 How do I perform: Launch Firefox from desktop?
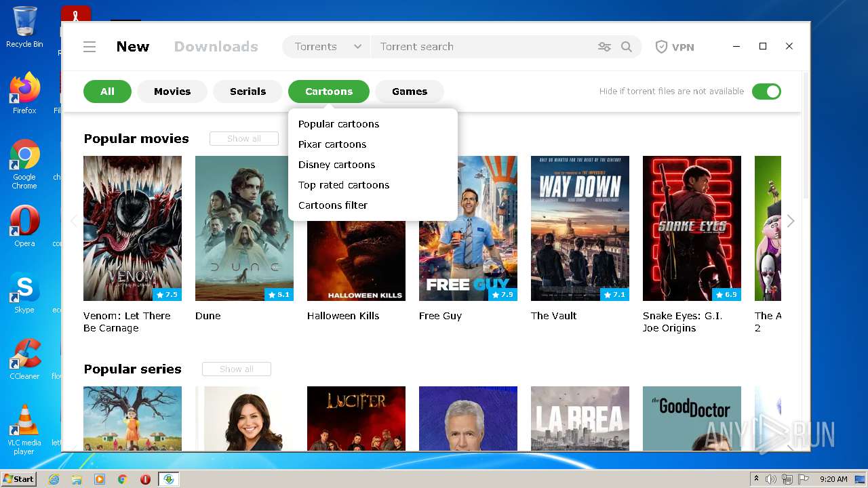(24, 93)
